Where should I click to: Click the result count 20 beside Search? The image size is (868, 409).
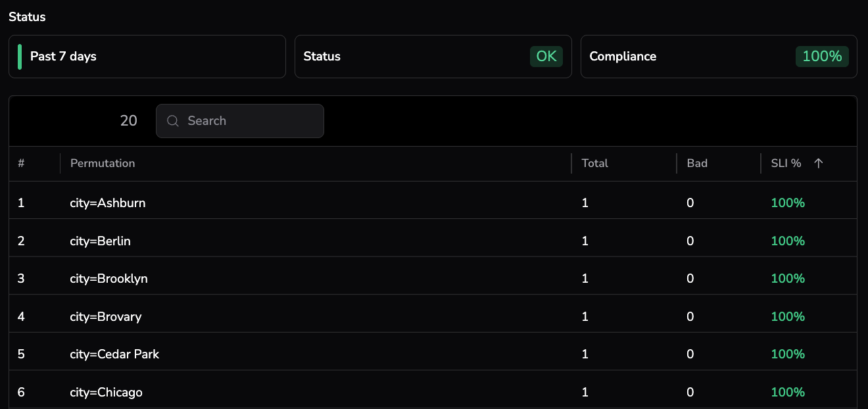(x=129, y=121)
